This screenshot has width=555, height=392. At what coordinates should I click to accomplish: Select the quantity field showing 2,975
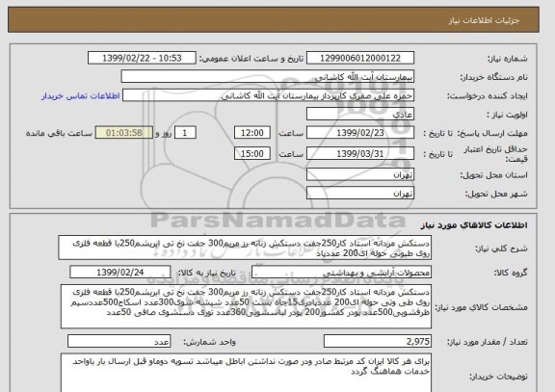click(378, 342)
